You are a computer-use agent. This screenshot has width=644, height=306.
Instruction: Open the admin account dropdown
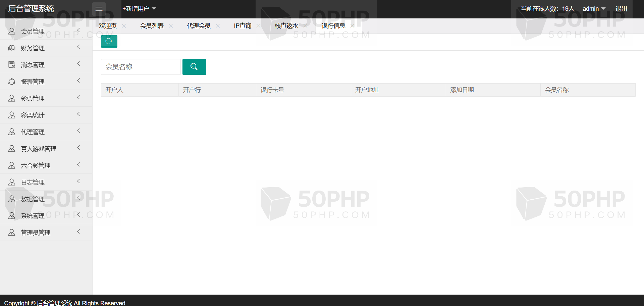click(594, 9)
